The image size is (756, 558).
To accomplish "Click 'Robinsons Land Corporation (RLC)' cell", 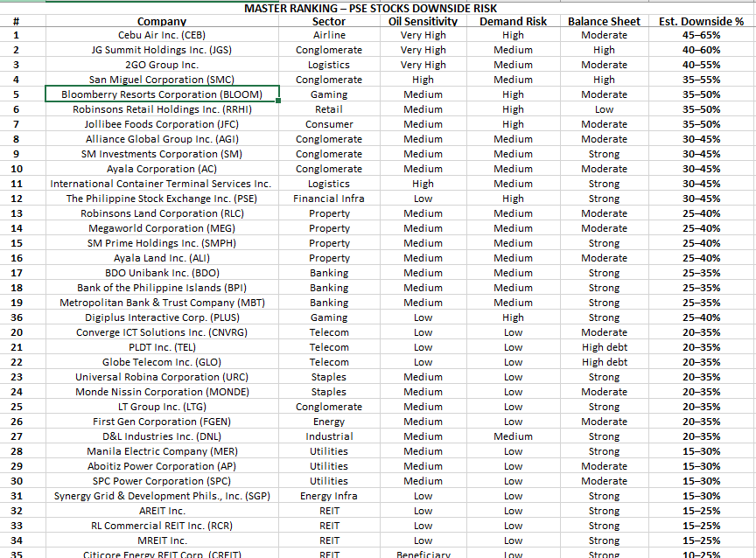I will [162, 213].
